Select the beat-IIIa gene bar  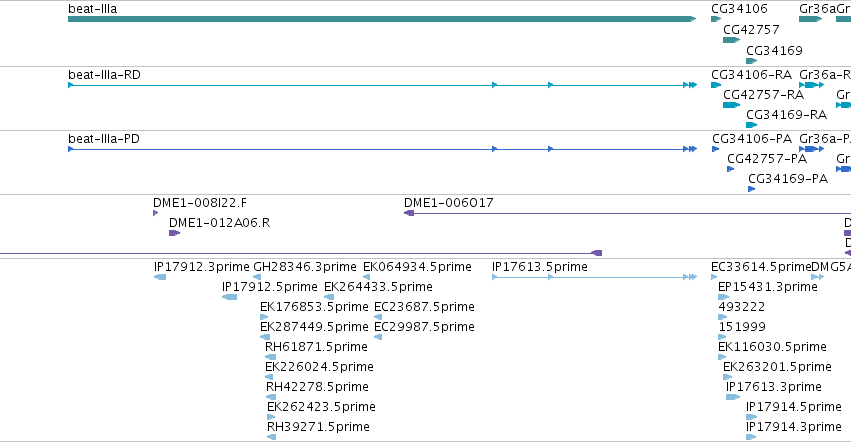[x=382, y=19]
